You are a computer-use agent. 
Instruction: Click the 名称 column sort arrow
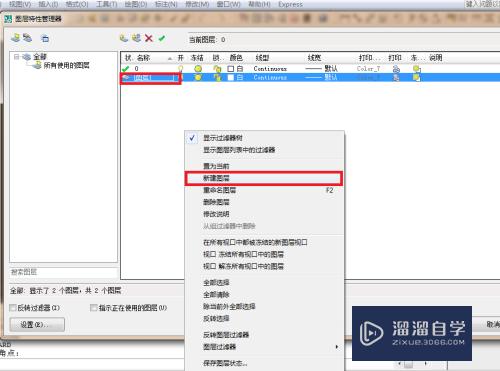(x=170, y=59)
